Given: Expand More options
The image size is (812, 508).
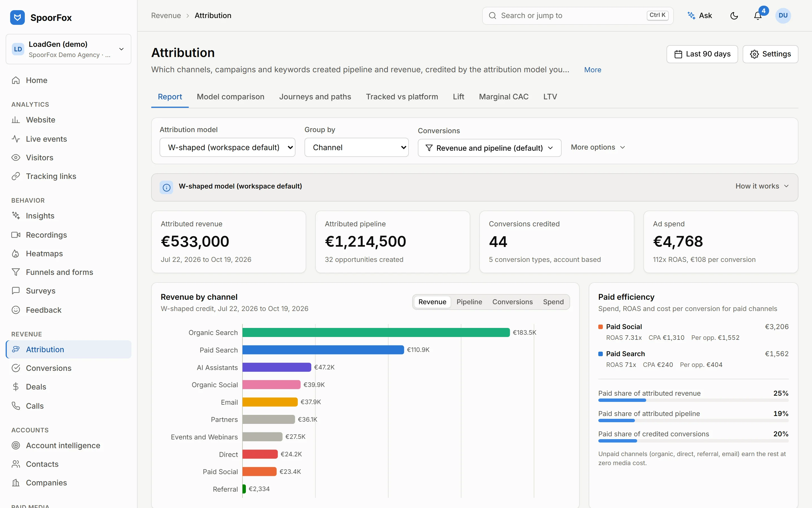Looking at the screenshot, I should point(598,148).
